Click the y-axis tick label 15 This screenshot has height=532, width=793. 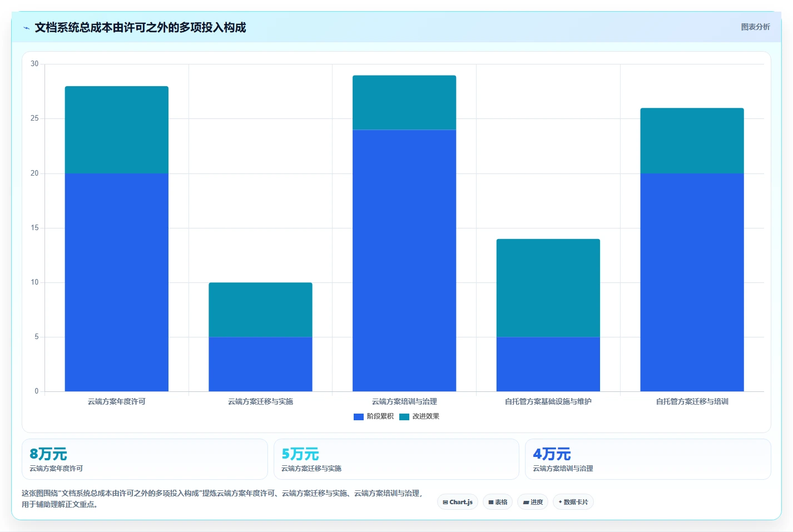34,228
